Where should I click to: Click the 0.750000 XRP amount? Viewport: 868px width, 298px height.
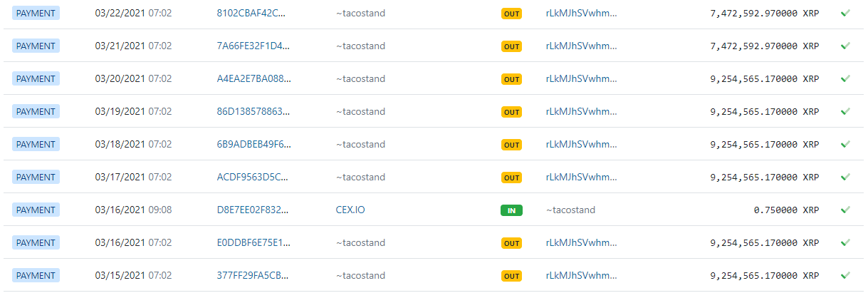pos(785,210)
